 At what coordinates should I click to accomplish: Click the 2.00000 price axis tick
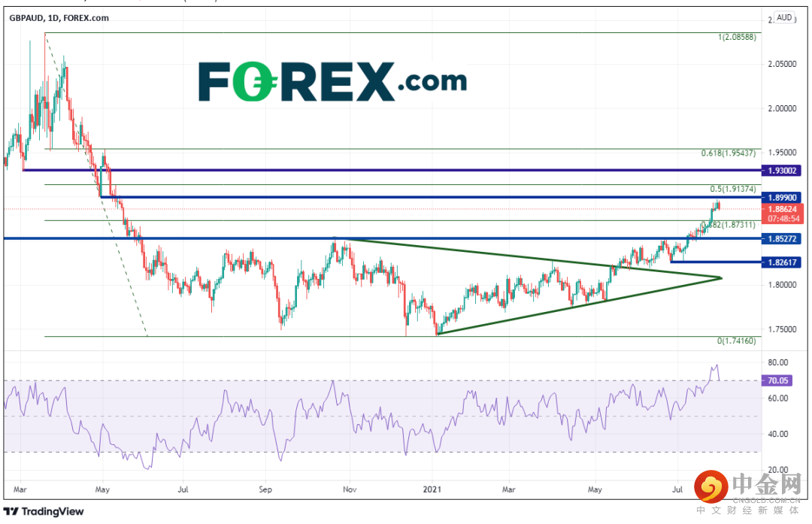tap(782, 108)
